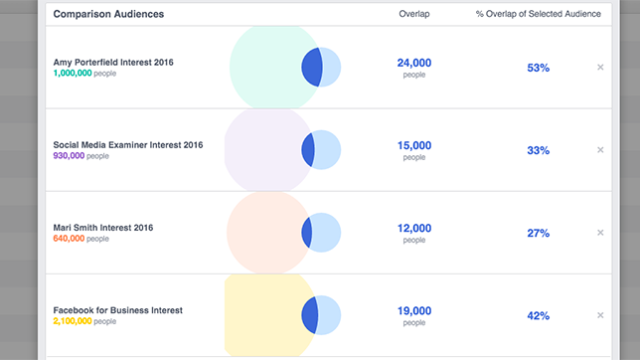Screen dimensions: 640x360
Task: Click the 33% overlap percentage
Action: [538, 151]
